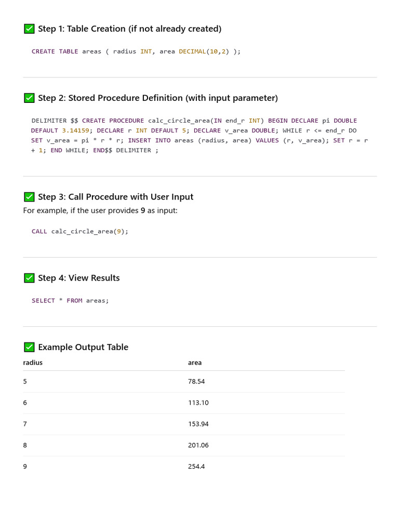Select the table row with radius 7
399x532 pixels.
pos(184,424)
